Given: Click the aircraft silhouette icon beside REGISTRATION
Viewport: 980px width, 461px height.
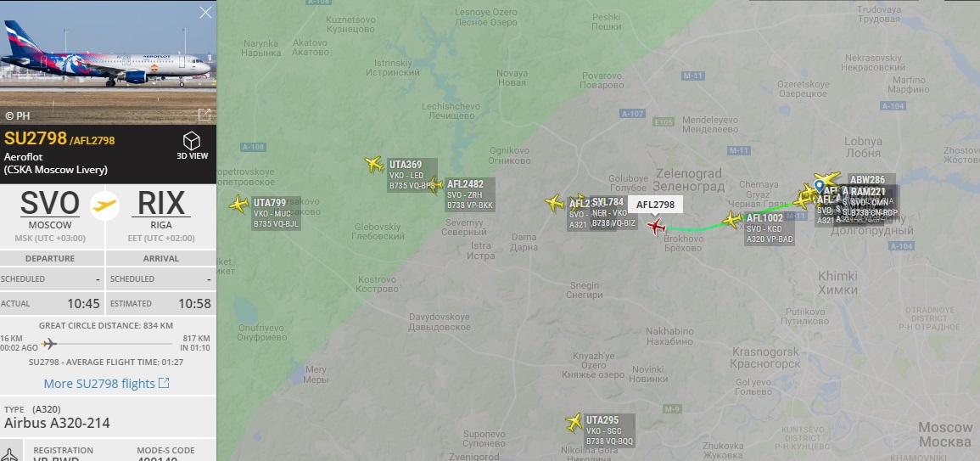Looking at the screenshot, I should (11, 453).
